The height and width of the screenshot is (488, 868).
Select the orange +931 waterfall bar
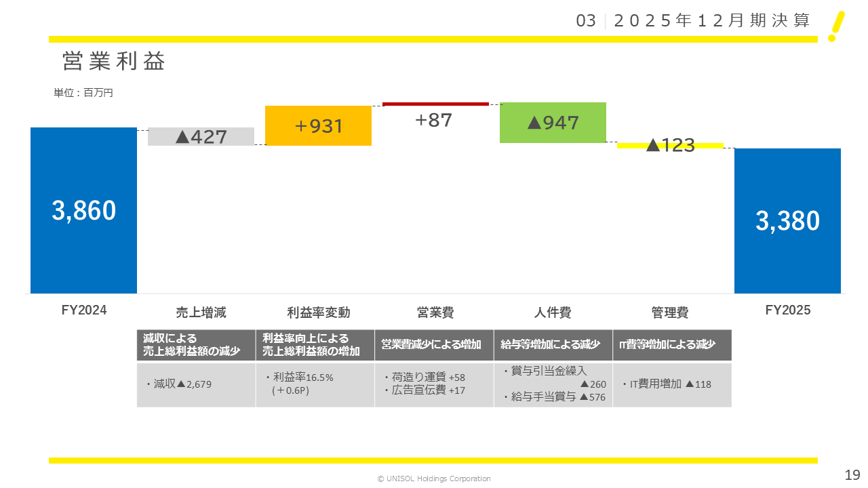318,125
